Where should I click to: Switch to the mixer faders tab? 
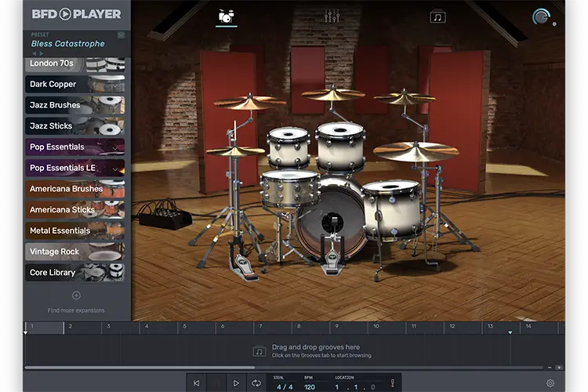[332, 16]
